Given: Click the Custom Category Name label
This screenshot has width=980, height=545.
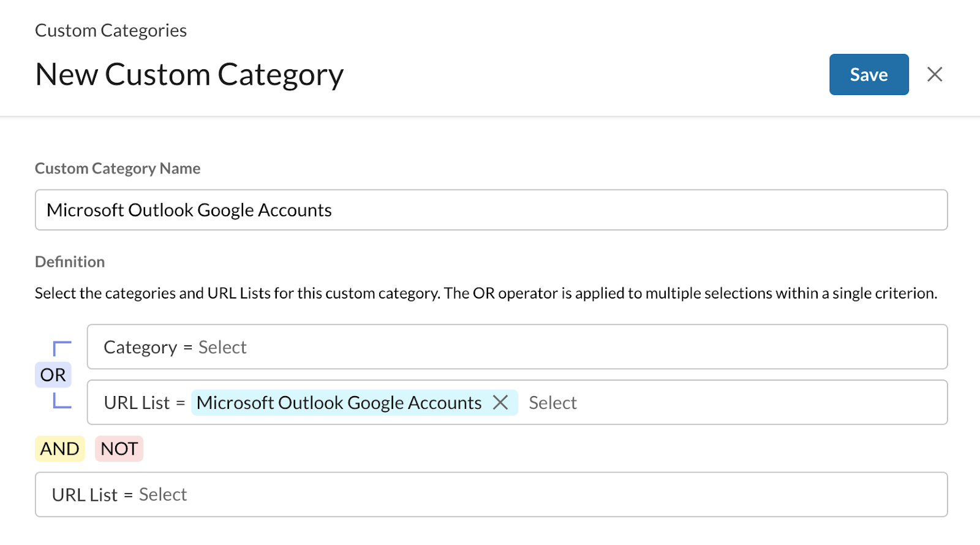Looking at the screenshot, I should 118,169.
